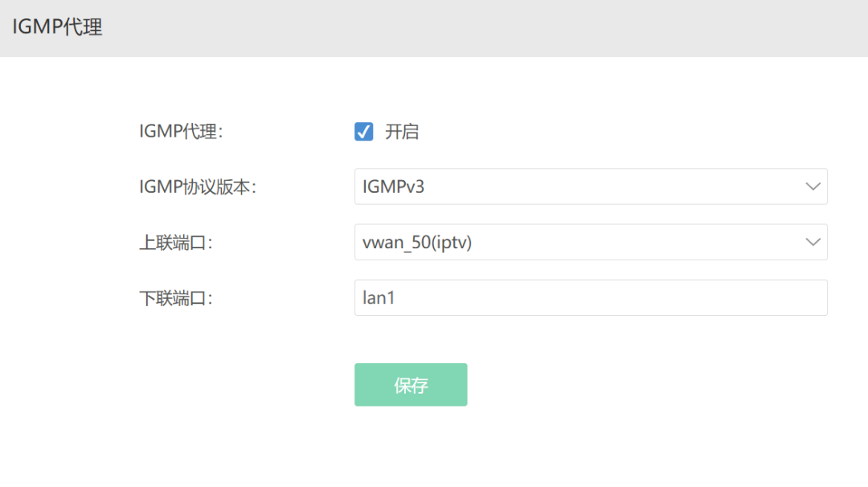
Task: Click the 下联端口 label text
Action: (x=176, y=298)
